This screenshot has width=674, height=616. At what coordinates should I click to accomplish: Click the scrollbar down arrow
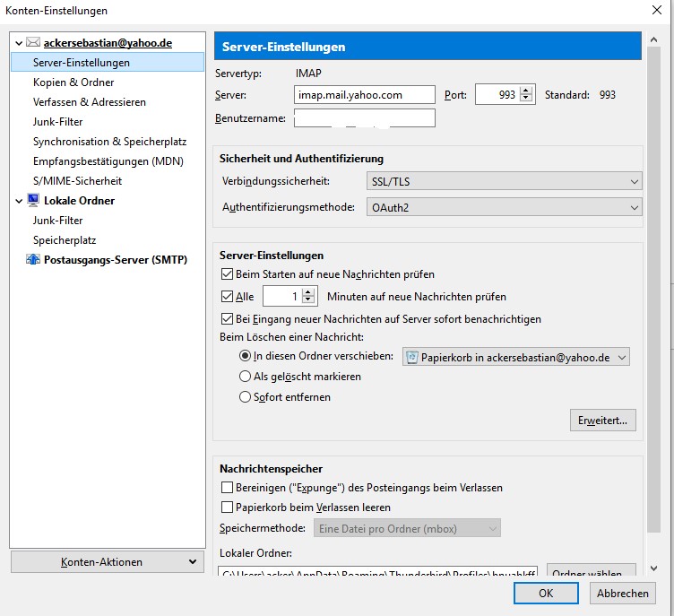(x=653, y=568)
